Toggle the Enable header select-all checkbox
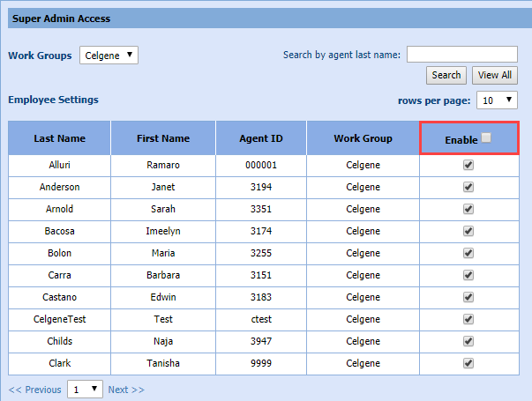Screen dimensions: 532x401 coord(487,137)
